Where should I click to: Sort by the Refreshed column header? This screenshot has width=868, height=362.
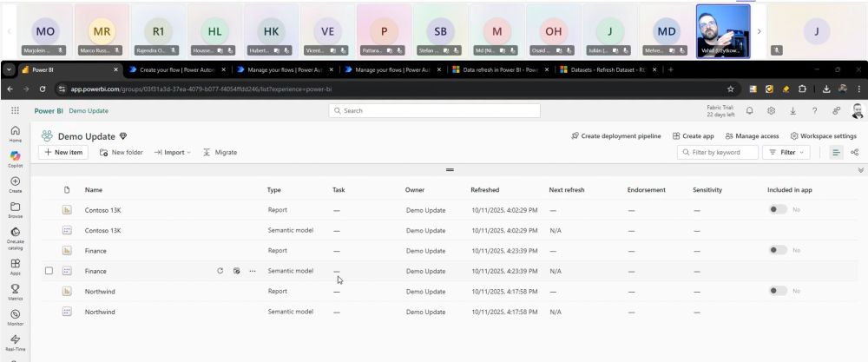tap(485, 190)
